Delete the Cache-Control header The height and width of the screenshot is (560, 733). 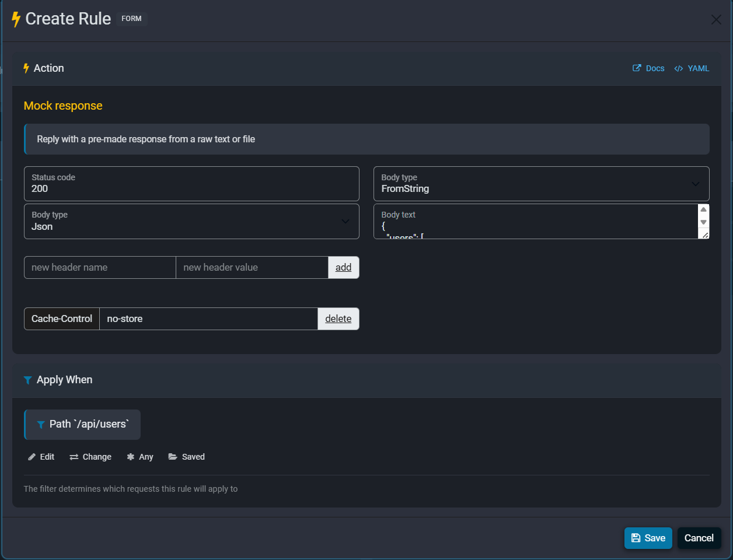pos(338,318)
